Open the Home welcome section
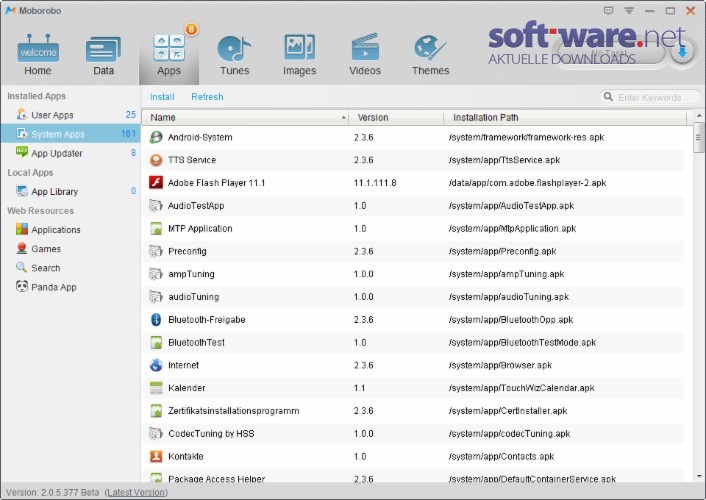 [38, 55]
